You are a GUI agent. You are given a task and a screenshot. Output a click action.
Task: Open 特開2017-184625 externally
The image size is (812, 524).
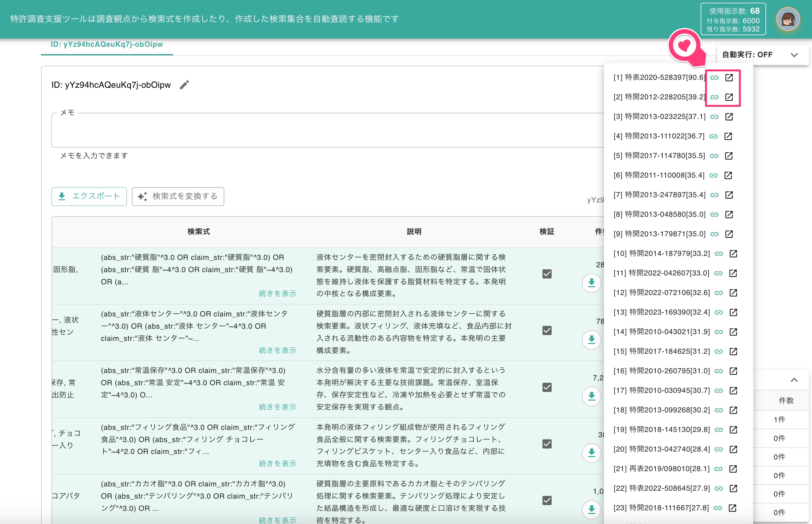(733, 352)
